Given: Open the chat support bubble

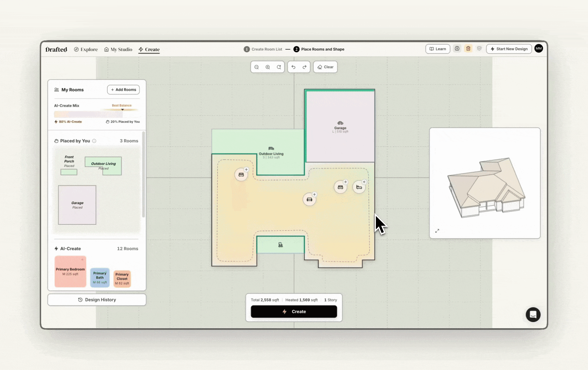Looking at the screenshot, I should point(533,314).
